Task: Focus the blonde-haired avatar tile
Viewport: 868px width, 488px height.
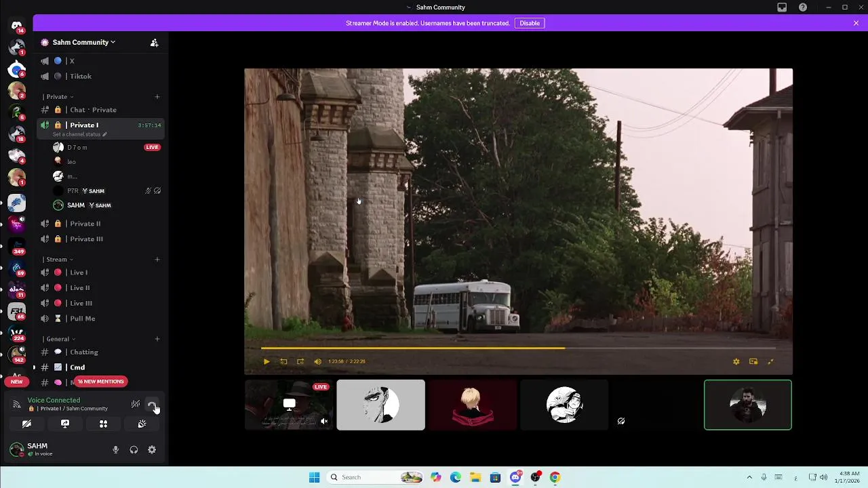Action: 473,405
